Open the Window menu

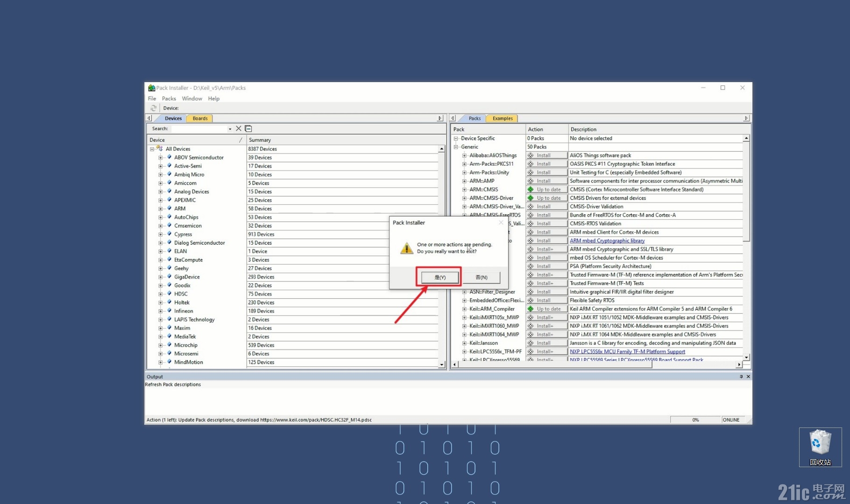point(192,98)
